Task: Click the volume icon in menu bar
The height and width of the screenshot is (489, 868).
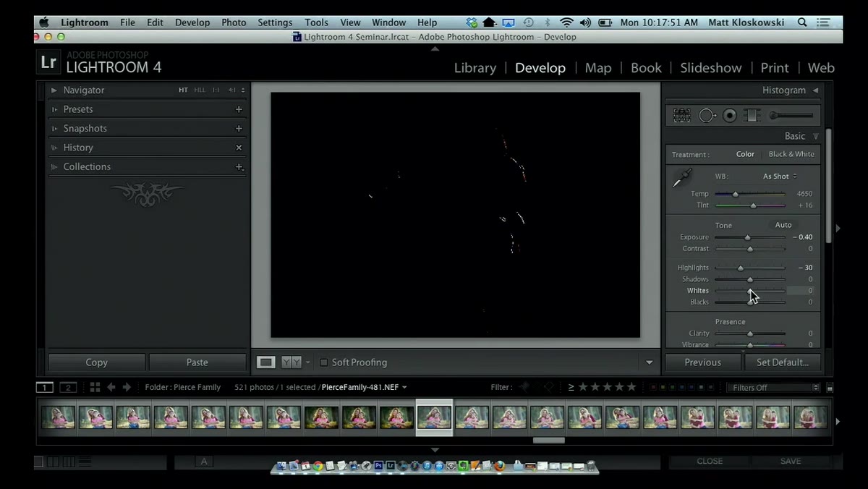Action: (x=585, y=22)
